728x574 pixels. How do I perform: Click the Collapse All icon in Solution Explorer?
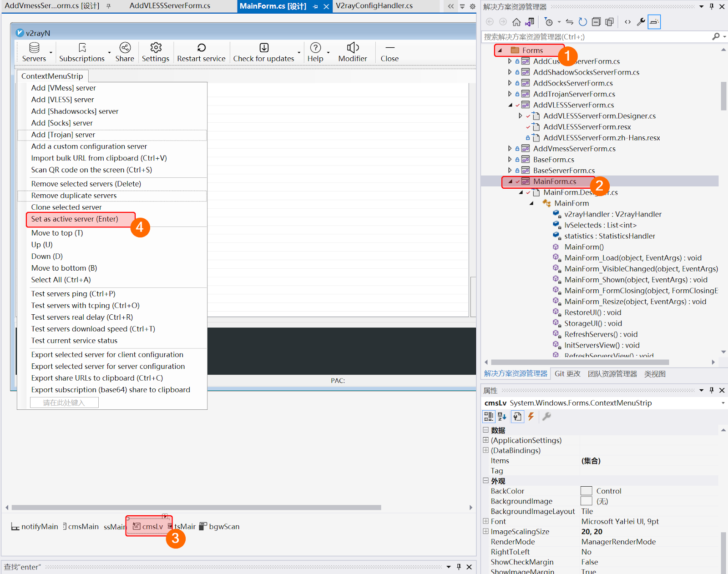coord(596,22)
